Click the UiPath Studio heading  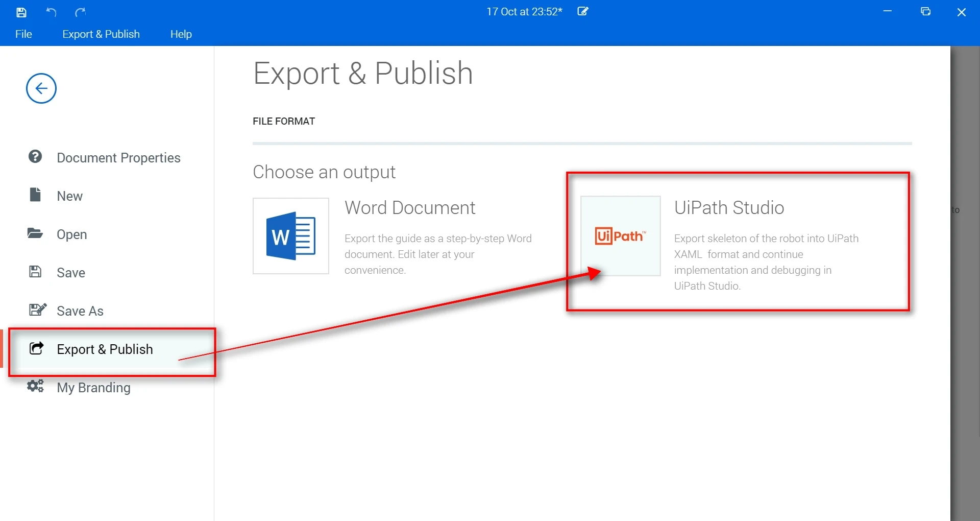(x=729, y=208)
